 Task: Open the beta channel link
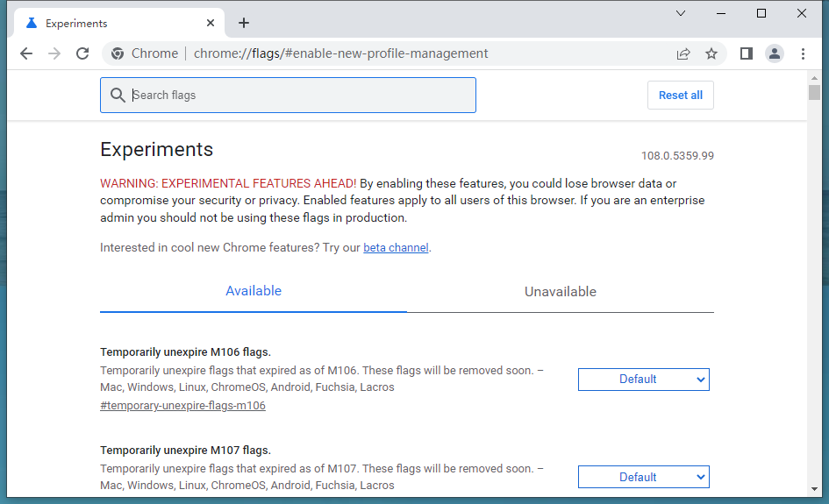396,248
